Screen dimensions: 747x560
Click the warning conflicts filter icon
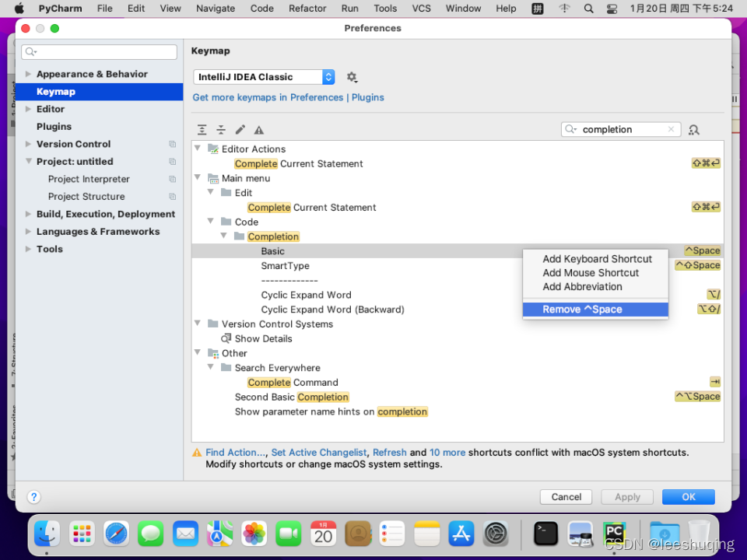pyautogui.click(x=258, y=130)
